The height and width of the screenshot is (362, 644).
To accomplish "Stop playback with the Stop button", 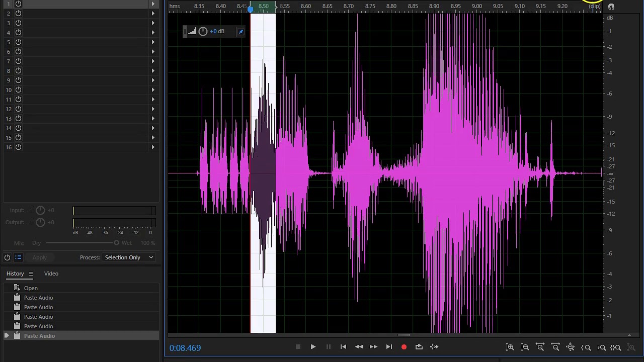I will tap(298, 347).
